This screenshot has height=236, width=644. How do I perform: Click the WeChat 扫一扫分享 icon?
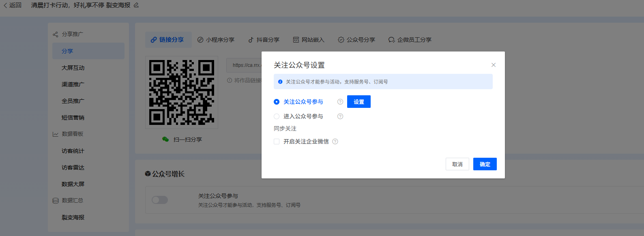[165, 139]
